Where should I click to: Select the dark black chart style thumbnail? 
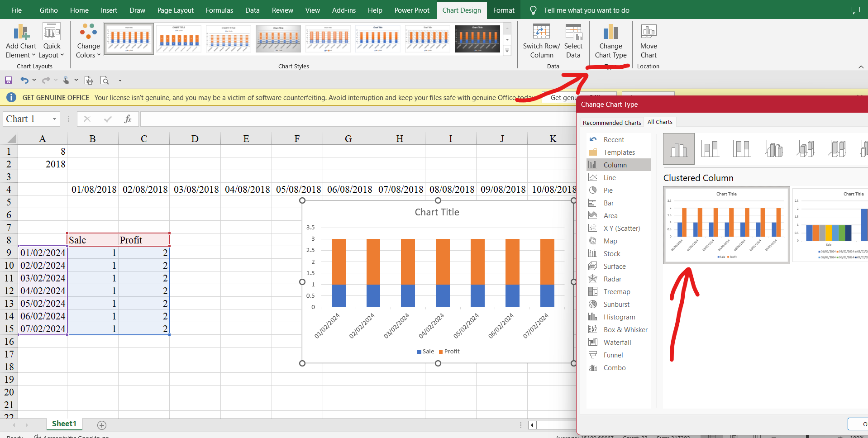coord(477,39)
